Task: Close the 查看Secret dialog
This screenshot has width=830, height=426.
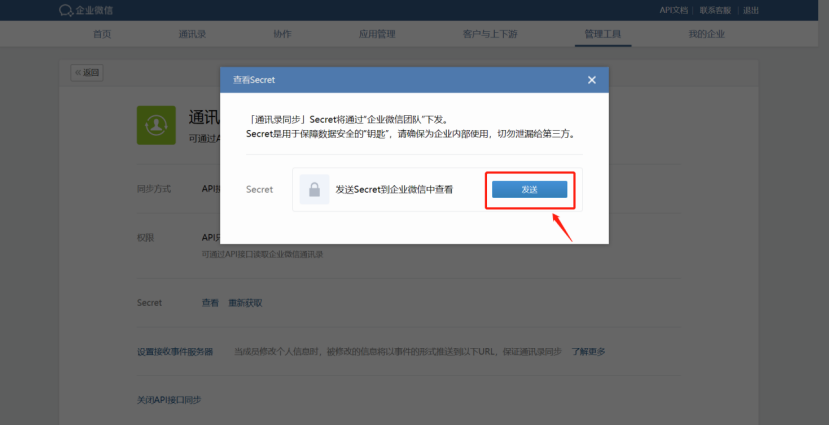Action: tap(592, 80)
